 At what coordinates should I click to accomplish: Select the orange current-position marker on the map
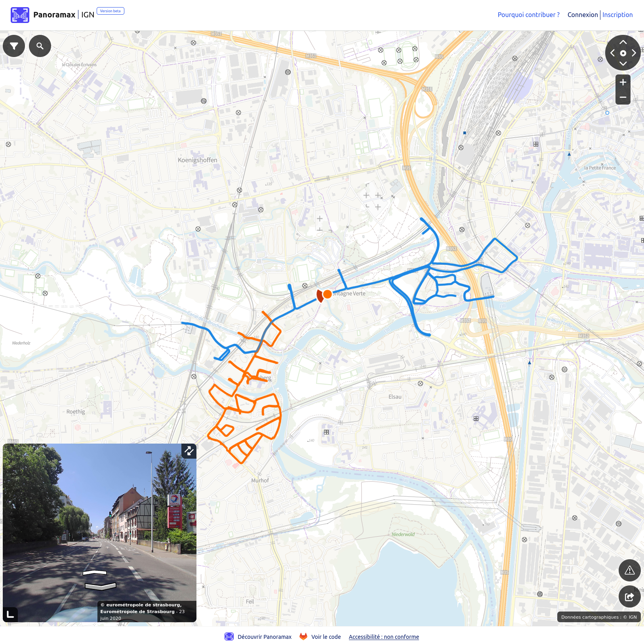(x=327, y=294)
